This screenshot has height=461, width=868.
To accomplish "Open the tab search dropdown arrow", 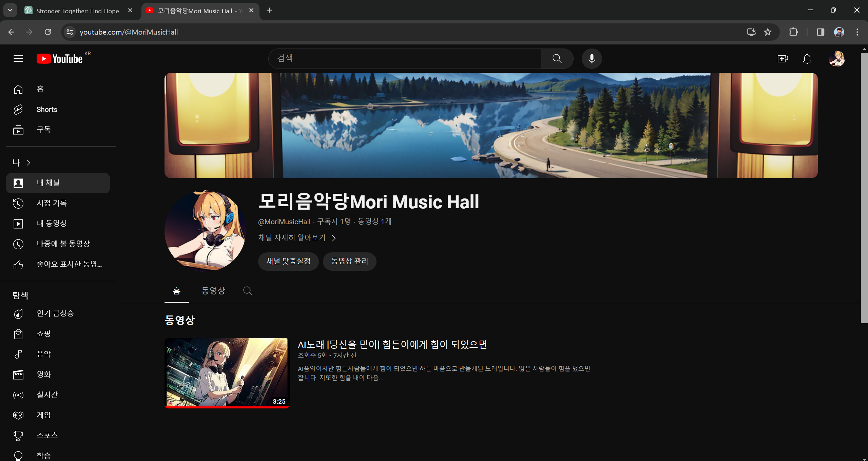I will (x=10, y=10).
